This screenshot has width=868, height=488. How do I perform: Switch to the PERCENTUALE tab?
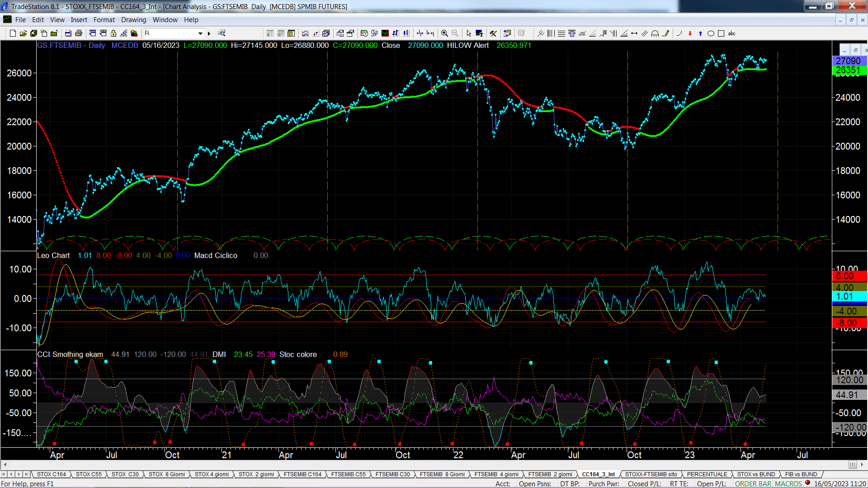point(707,474)
